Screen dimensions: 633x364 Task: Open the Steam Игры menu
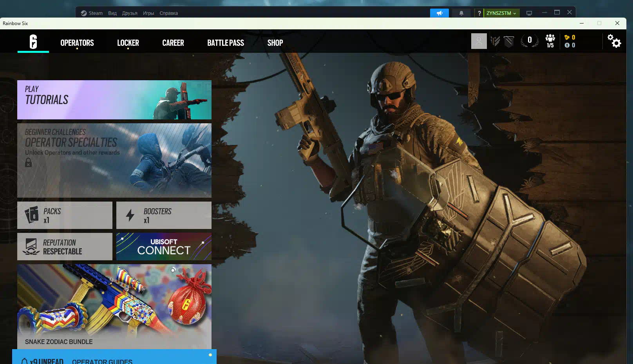pos(148,13)
